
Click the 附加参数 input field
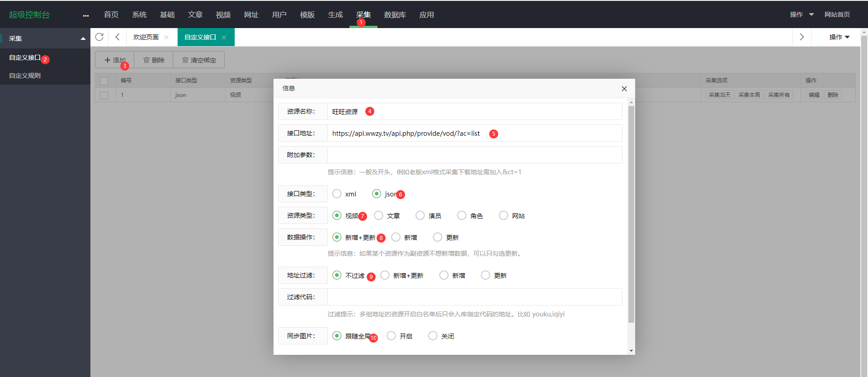(475, 155)
